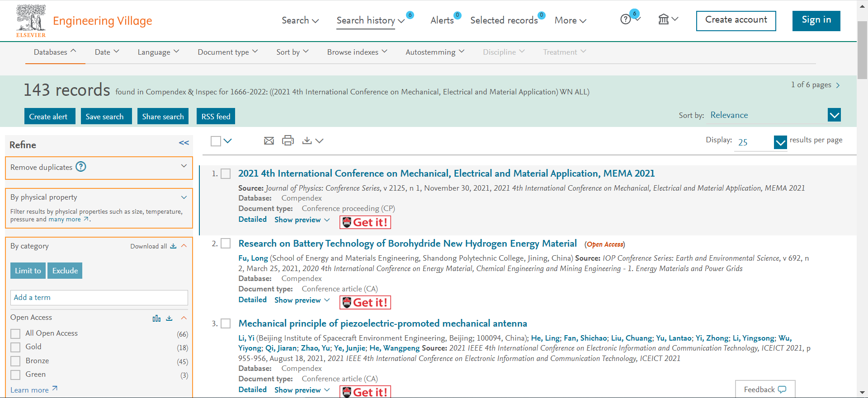The image size is (868, 398).
Task: Click the Add a term field
Action: (99, 298)
